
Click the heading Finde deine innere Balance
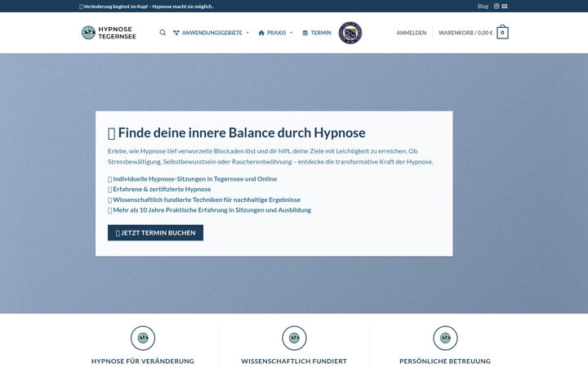(237, 133)
